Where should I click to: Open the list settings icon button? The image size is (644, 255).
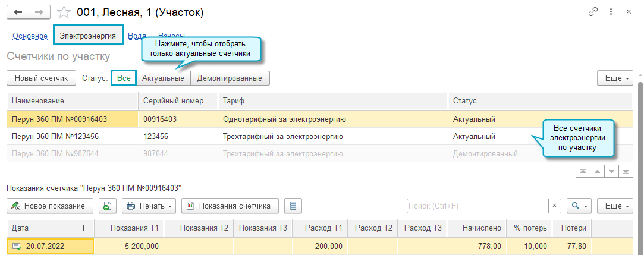293,206
